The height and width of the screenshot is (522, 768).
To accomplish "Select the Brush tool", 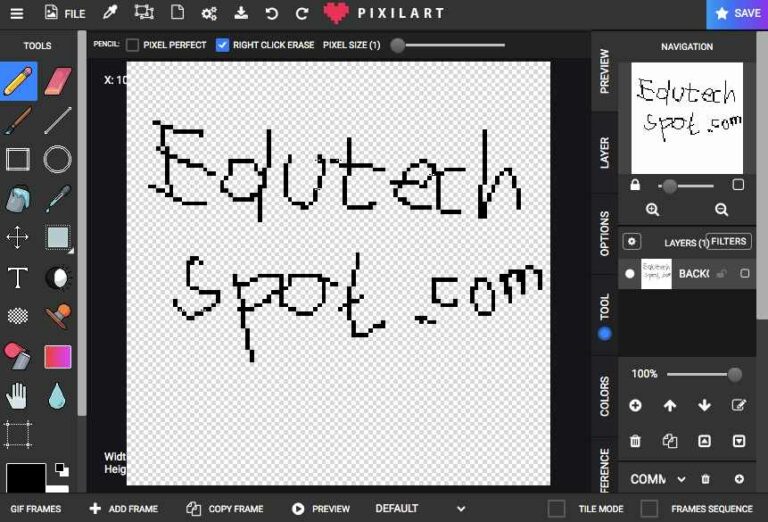I will pos(18,120).
